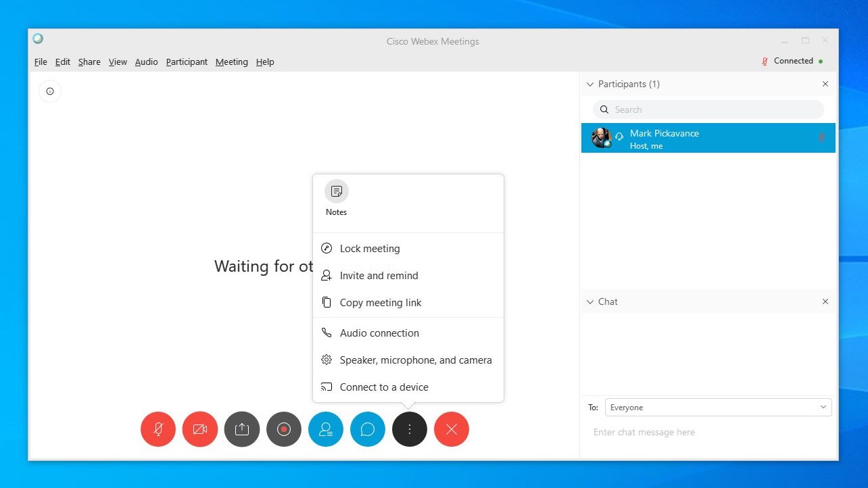868x488 pixels.
Task: Open the File menu
Action: click(41, 62)
